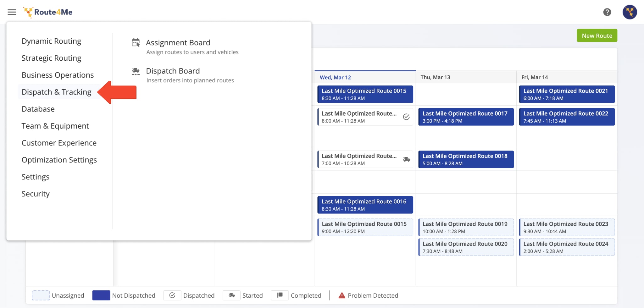The width and height of the screenshot is (644, 308).
Task: Click the Completed flag icon in legend
Action: 279,295
